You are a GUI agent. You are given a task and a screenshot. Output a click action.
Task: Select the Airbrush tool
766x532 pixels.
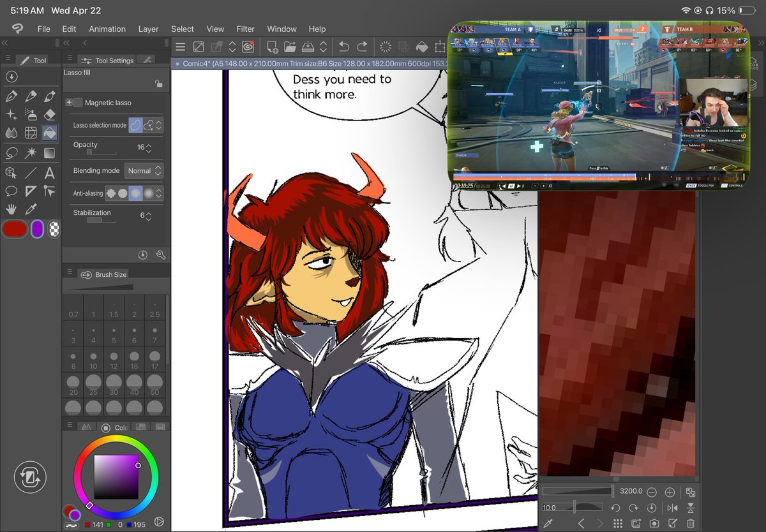coord(30,115)
